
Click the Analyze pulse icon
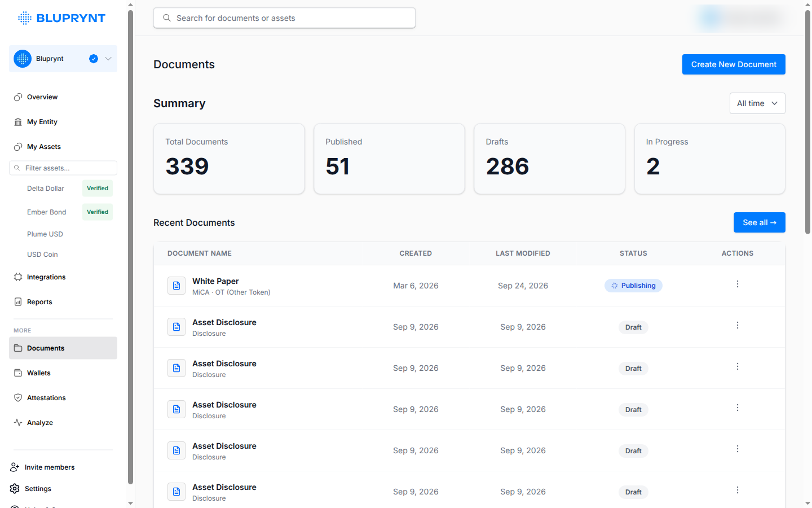click(18, 423)
